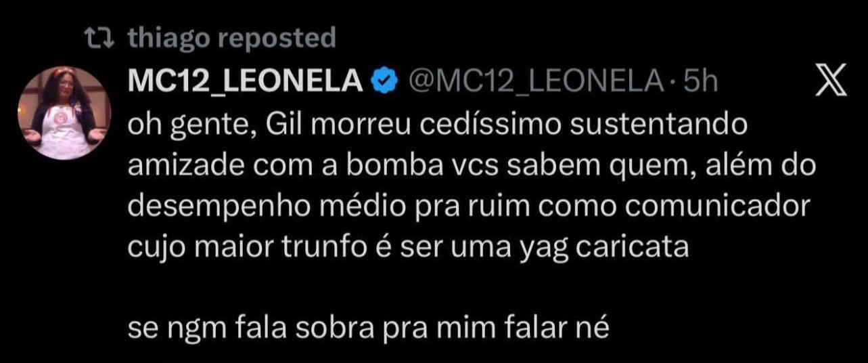Open the "thiago reposted" link
This screenshot has width=868, height=363.
click(231, 39)
